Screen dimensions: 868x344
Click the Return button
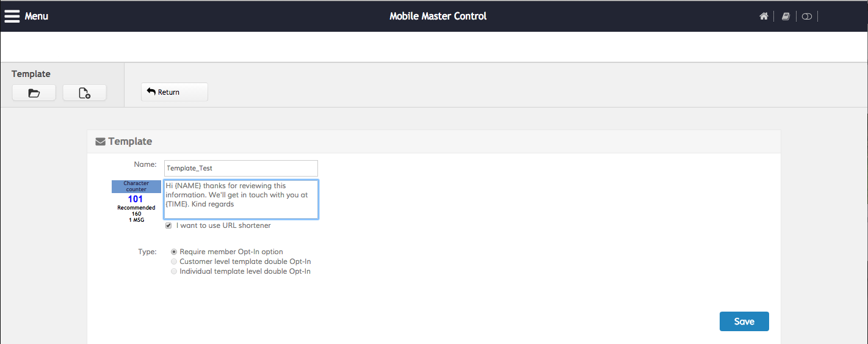pyautogui.click(x=174, y=92)
